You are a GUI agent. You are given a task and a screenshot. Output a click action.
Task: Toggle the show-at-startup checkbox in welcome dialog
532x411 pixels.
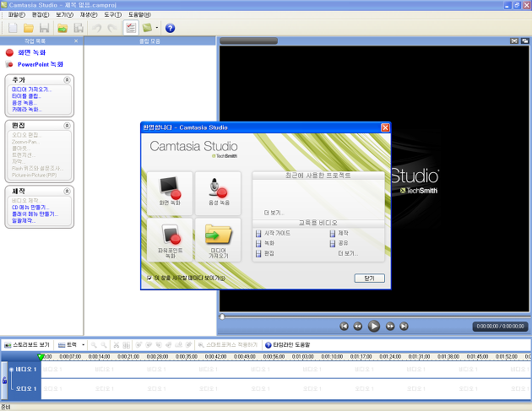(149, 278)
